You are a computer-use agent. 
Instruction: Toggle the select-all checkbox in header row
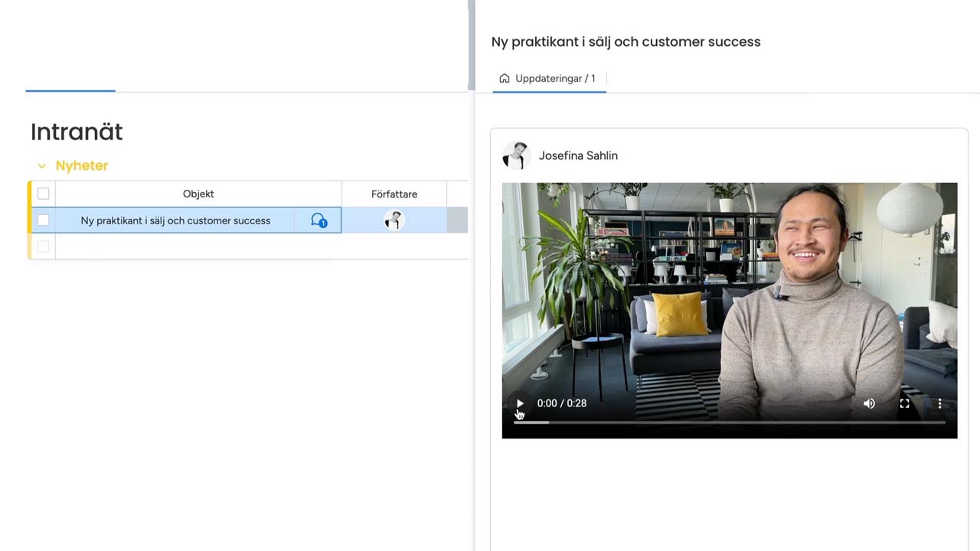(43, 194)
